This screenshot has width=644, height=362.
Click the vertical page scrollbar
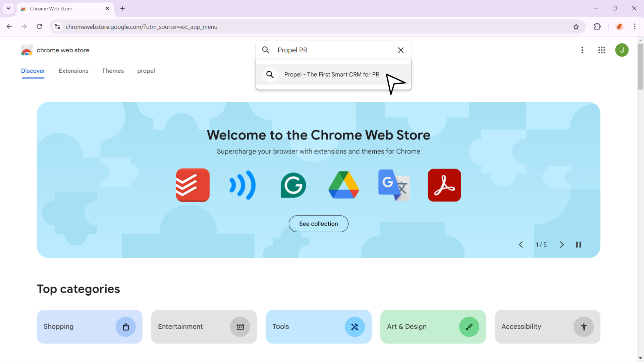pyautogui.click(x=640, y=66)
